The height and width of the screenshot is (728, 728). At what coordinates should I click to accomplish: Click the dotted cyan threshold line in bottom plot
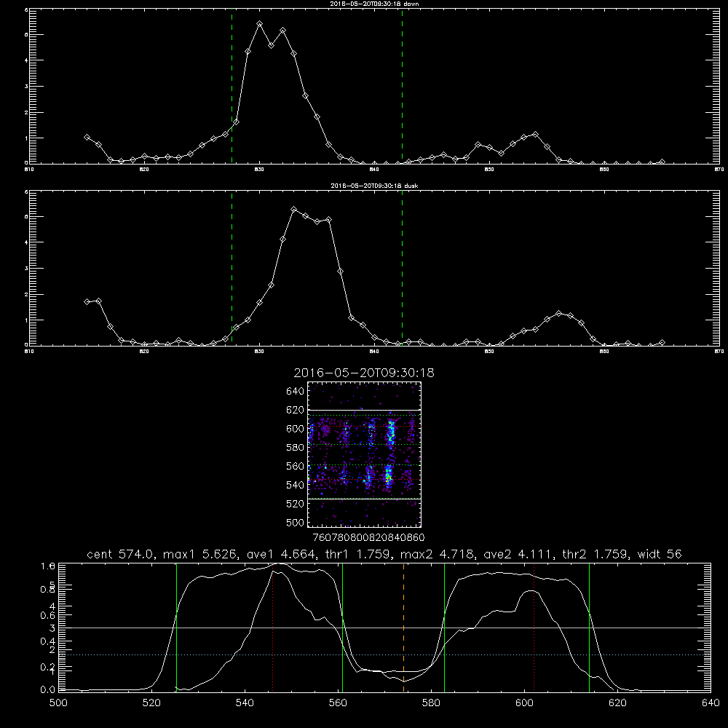tap(384, 654)
